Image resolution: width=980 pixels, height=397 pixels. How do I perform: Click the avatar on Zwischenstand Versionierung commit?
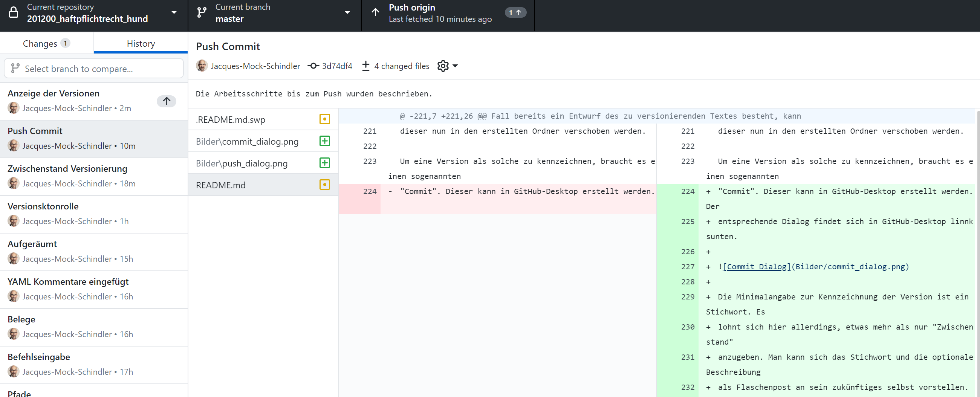click(x=14, y=183)
